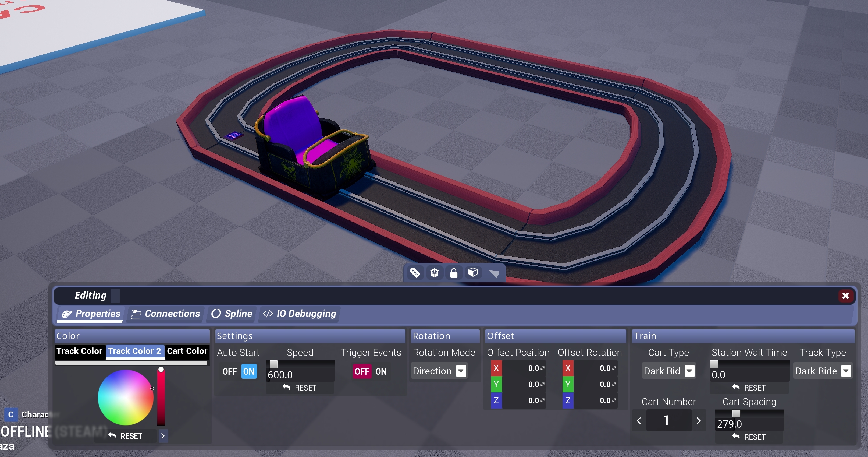Viewport: 868px width, 457px height.
Task: Click the green Y label of Offset Position
Action: (496, 384)
